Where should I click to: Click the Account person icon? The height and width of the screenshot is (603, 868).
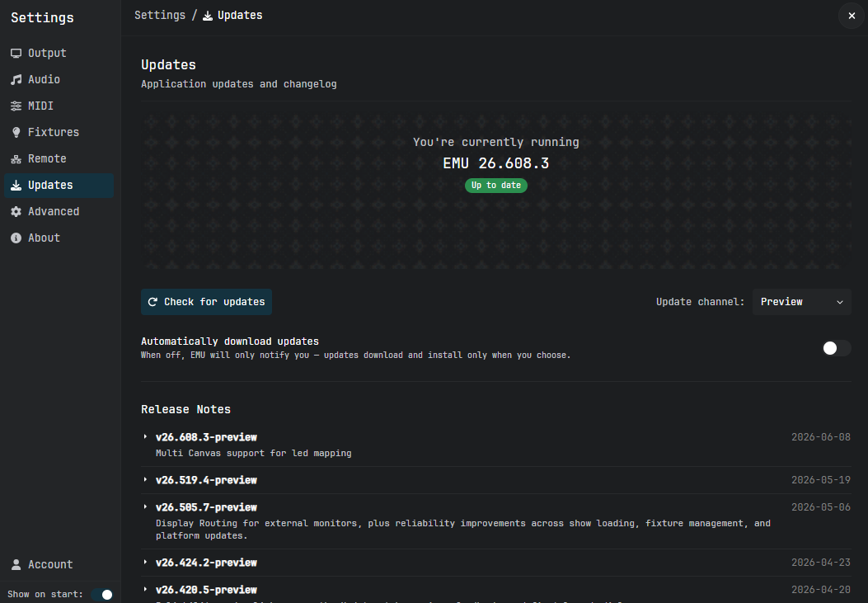pyautogui.click(x=16, y=564)
